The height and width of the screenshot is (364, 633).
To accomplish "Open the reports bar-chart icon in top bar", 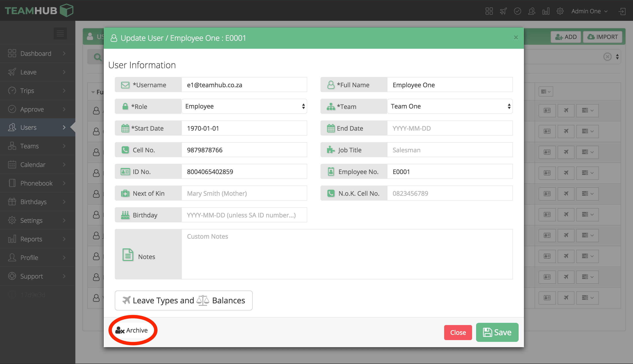I will (546, 11).
